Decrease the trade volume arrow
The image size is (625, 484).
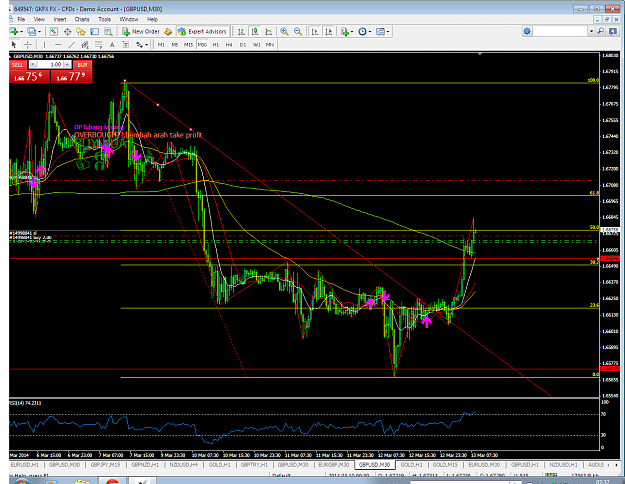point(33,65)
